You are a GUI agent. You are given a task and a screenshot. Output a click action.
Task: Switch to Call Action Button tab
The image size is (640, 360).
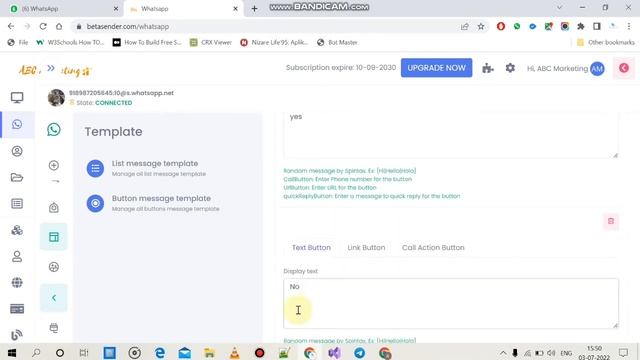point(433,247)
